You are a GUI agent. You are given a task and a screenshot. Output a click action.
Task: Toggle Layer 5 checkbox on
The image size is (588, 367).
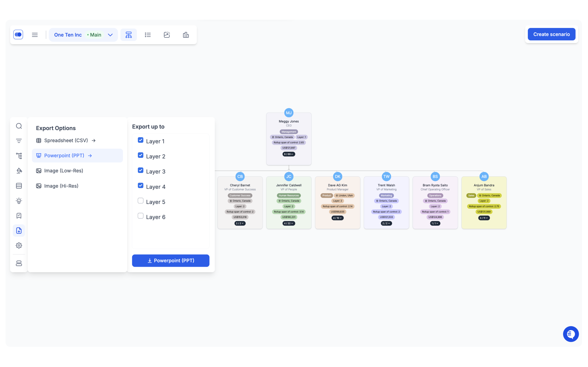pos(141,201)
